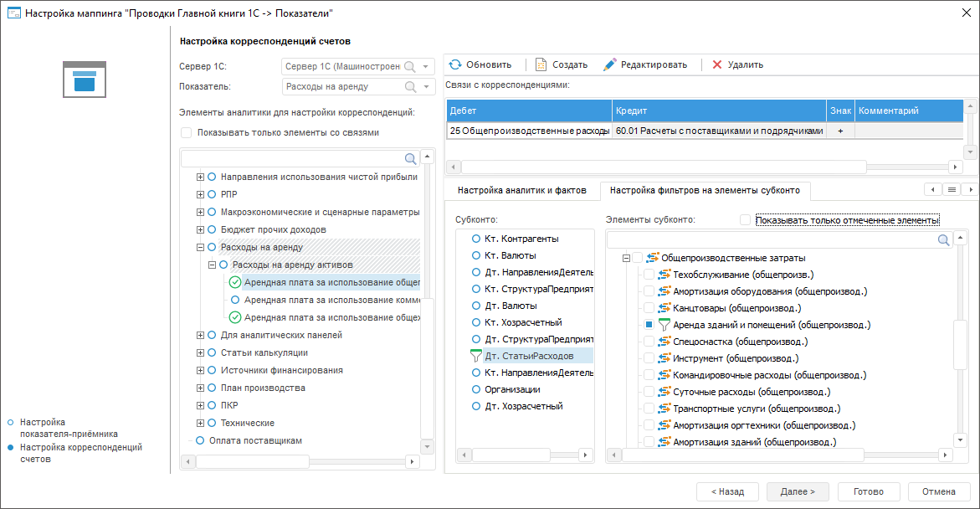
Task: Click the Готово button
Action: click(869, 491)
